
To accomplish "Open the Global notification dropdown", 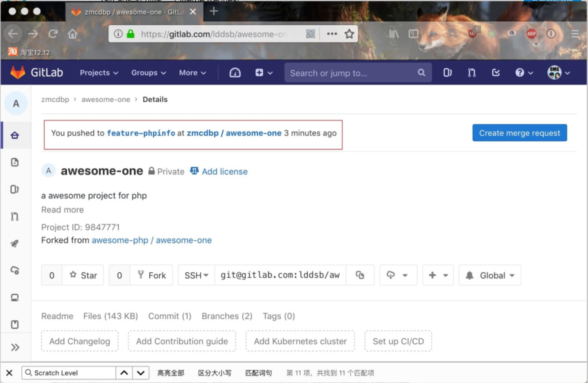I will click(x=490, y=275).
